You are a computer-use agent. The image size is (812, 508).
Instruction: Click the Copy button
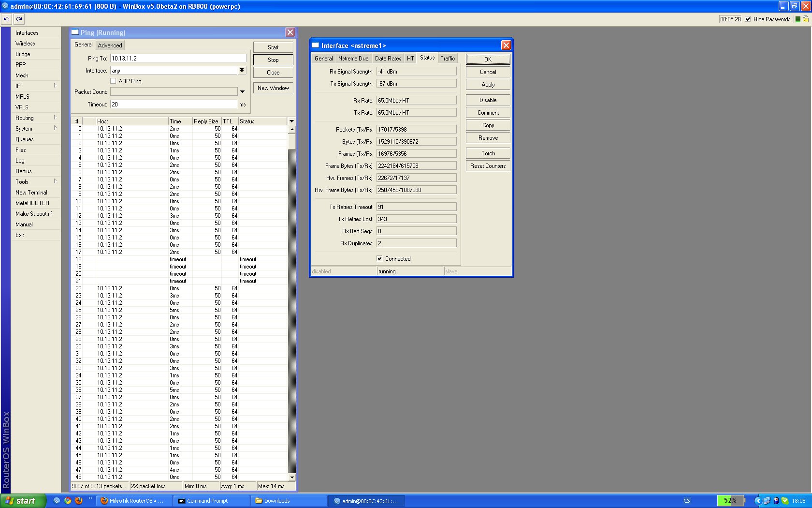488,125
